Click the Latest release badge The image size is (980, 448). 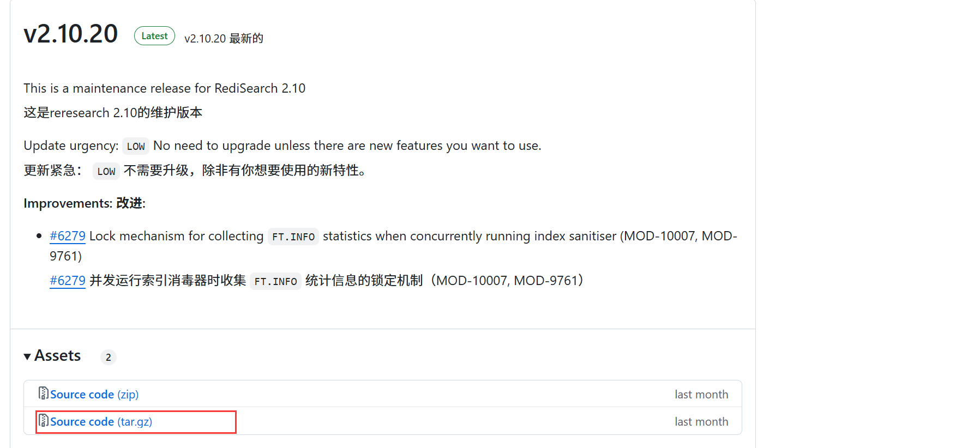154,35
